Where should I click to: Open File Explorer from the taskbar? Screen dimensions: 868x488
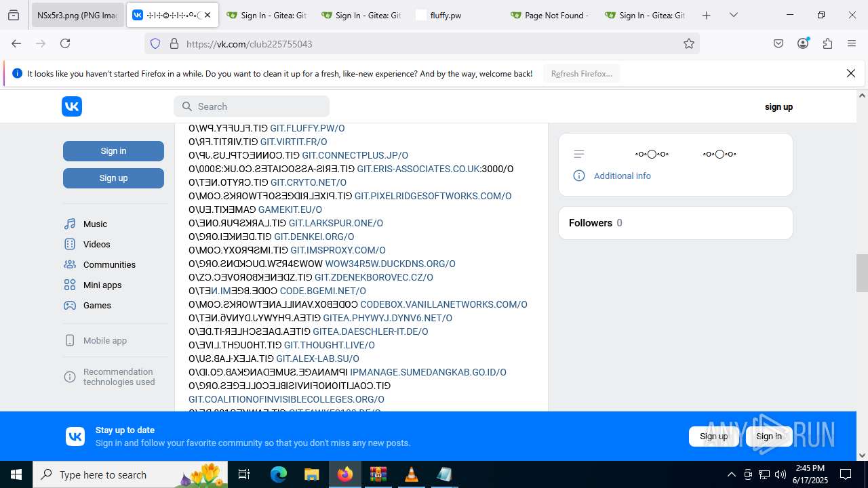(x=311, y=474)
